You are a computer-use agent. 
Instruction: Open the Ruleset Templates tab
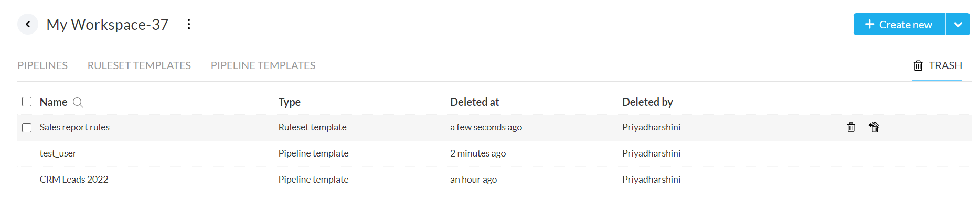[x=139, y=65]
